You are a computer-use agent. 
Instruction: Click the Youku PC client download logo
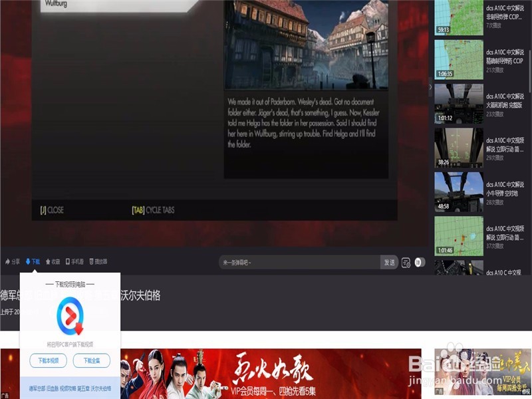pyautogui.click(x=70, y=317)
